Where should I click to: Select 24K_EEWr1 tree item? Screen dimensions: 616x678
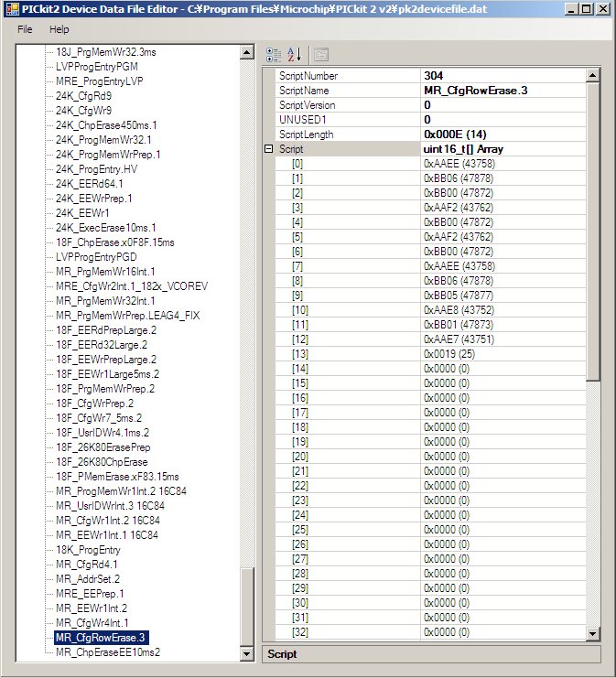(x=82, y=213)
